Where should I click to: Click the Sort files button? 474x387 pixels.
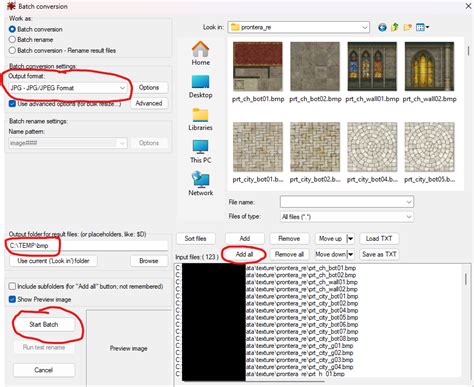pos(196,239)
